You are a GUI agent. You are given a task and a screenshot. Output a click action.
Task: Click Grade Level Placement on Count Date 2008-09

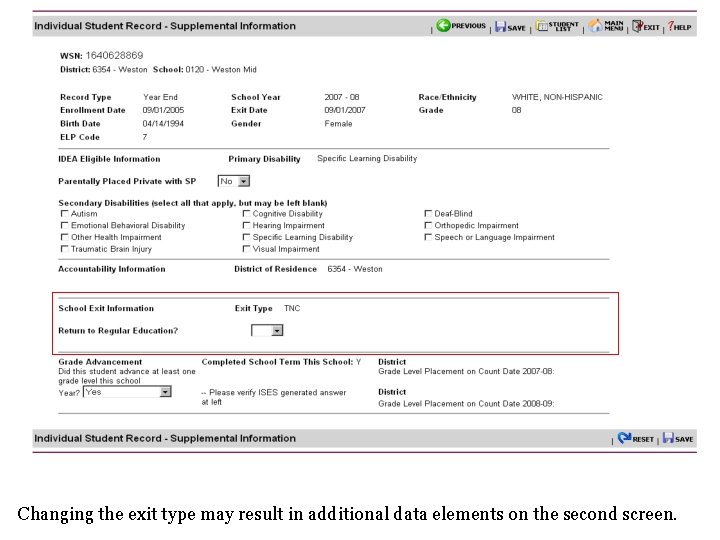pos(466,404)
